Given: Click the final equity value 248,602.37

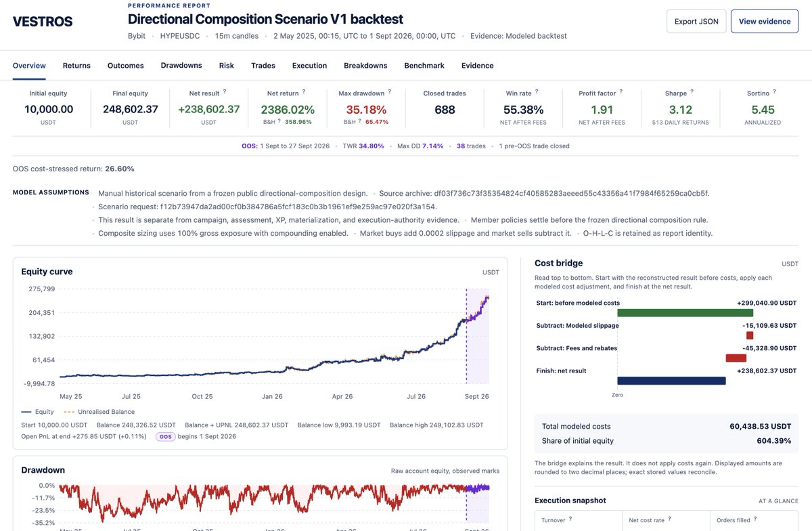Looking at the screenshot, I should pyautogui.click(x=131, y=109).
